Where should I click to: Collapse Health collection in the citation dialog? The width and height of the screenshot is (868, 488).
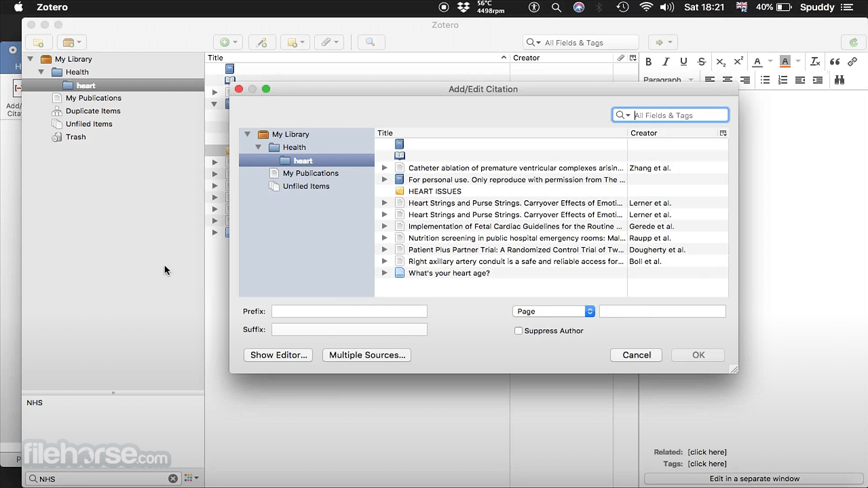(x=259, y=147)
